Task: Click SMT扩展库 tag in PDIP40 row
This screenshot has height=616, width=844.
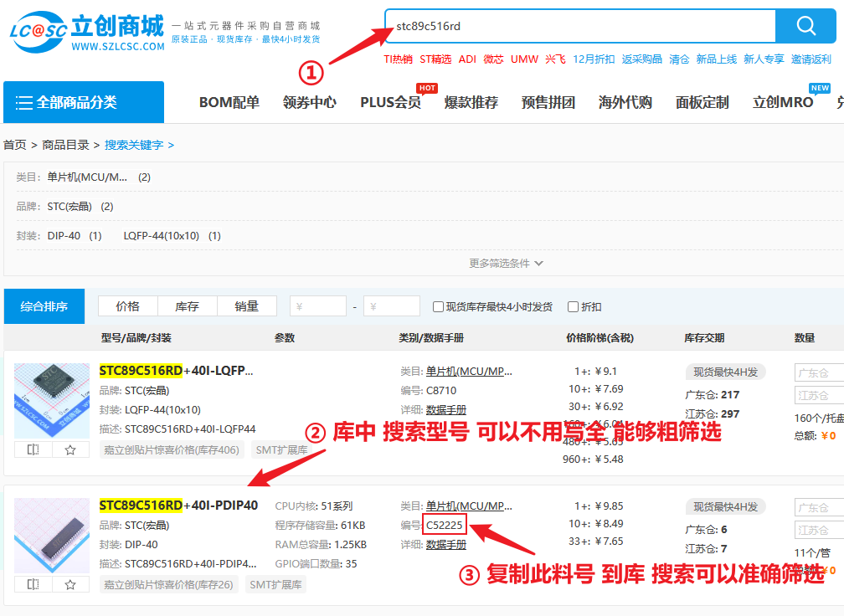Action: click(x=275, y=584)
